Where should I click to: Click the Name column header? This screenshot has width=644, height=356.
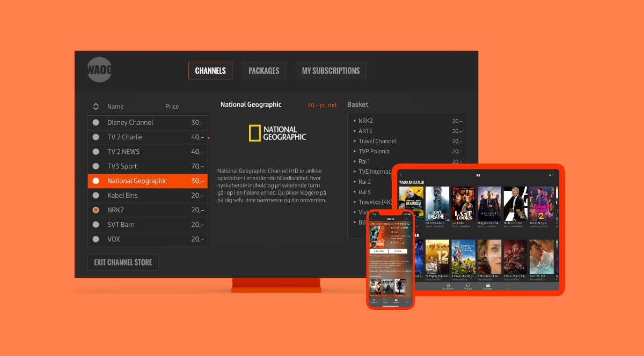pyautogui.click(x=115, y=106)
